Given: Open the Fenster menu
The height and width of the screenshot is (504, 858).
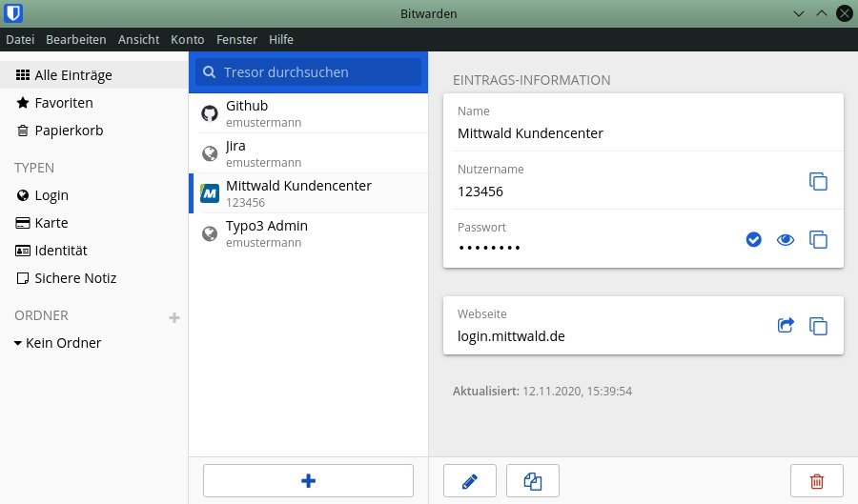Looking at the screenshot, I should 236,39.
